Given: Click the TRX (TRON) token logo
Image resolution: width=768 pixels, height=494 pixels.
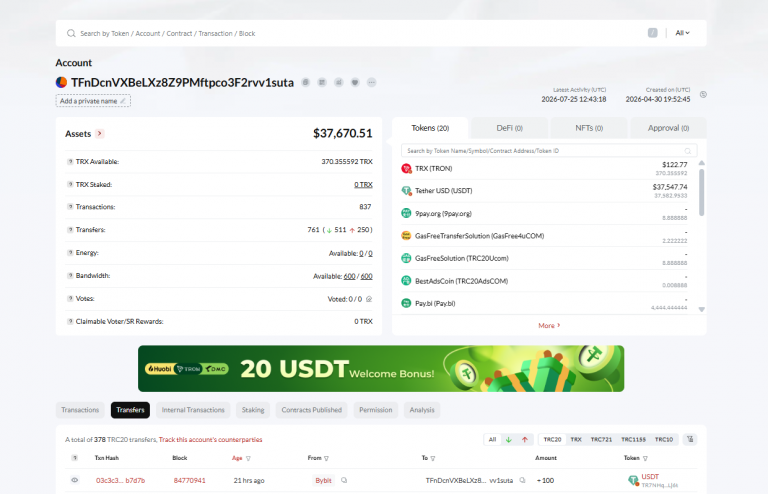Looking at the screenshot, I should [407, 168].
